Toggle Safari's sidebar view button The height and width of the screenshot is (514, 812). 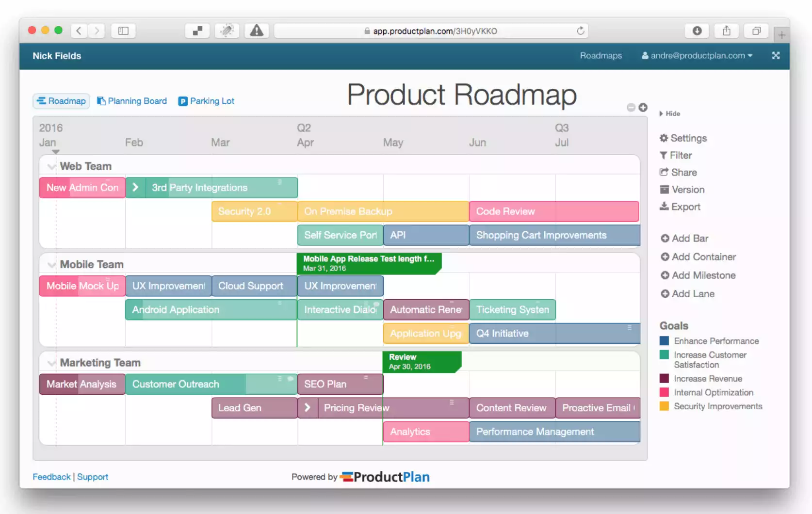(x=123, y=31)
